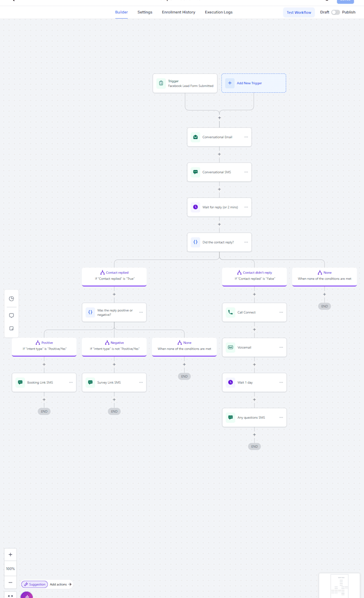The height and width of the screenshot is (598, 364).
Task: Click the Voicemail icon
Action: [x=231, y=347]
